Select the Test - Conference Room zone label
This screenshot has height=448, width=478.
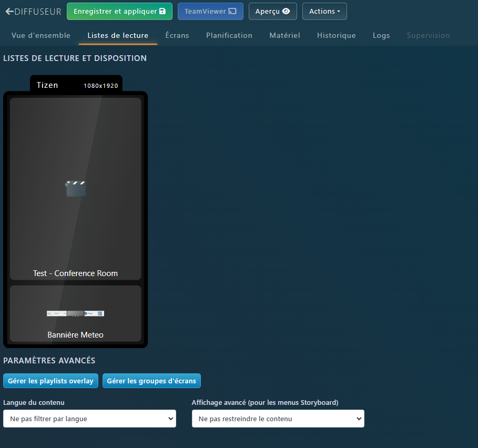pyautogui.click(x=75, y=273)
